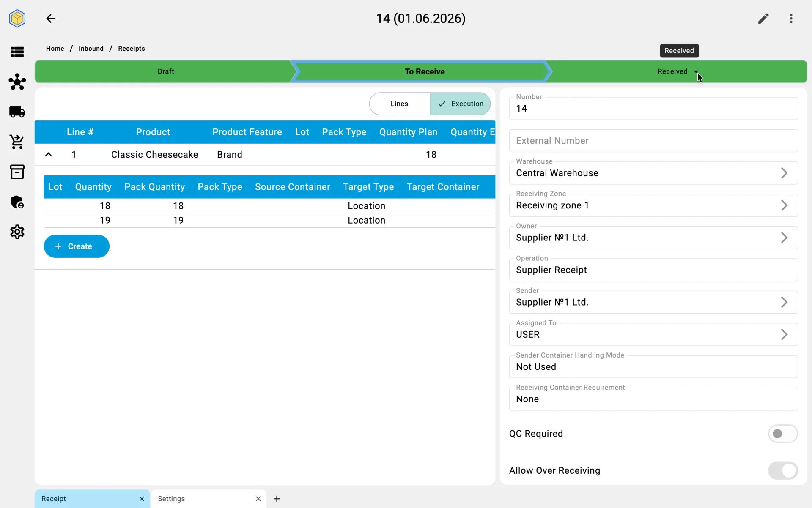Open the list menu sidebar icon
The image size is (812, 508).
click(17, 52)
